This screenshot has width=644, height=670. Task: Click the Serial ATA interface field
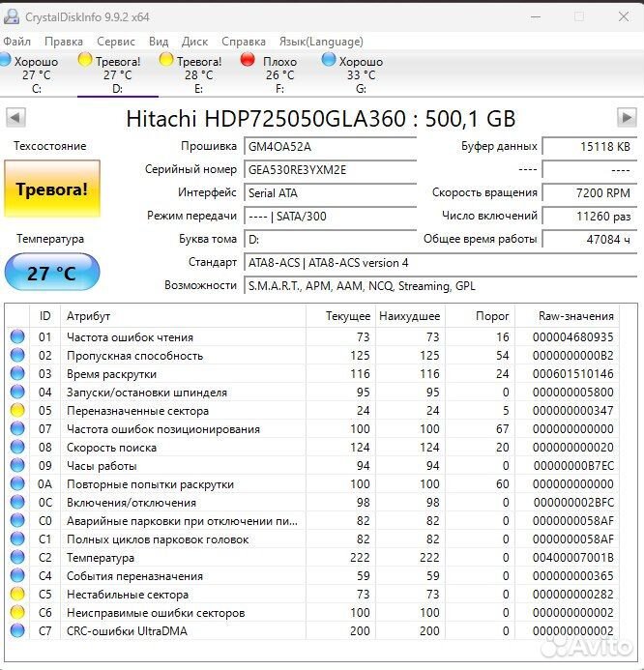[x=330, y=192]
